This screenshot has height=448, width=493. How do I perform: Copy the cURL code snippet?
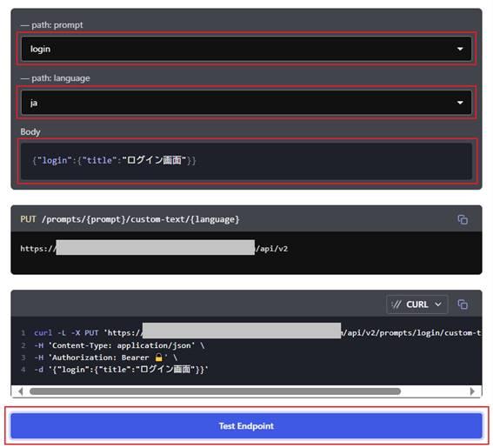[x=463, y=304]
